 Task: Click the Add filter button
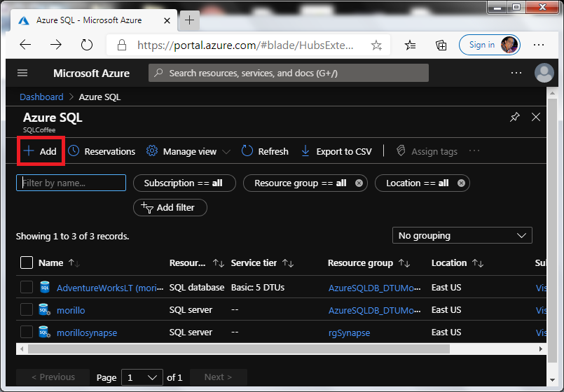tap(170, 207)
